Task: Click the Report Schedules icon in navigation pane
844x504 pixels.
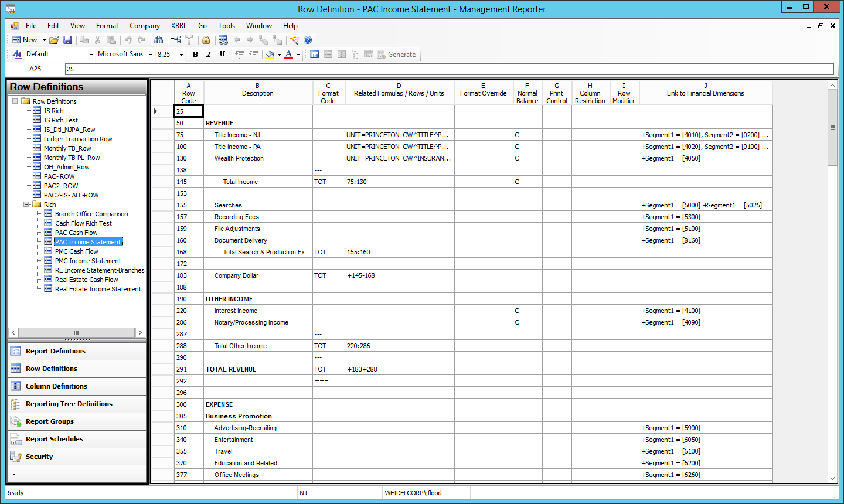Action: (16, 439)
